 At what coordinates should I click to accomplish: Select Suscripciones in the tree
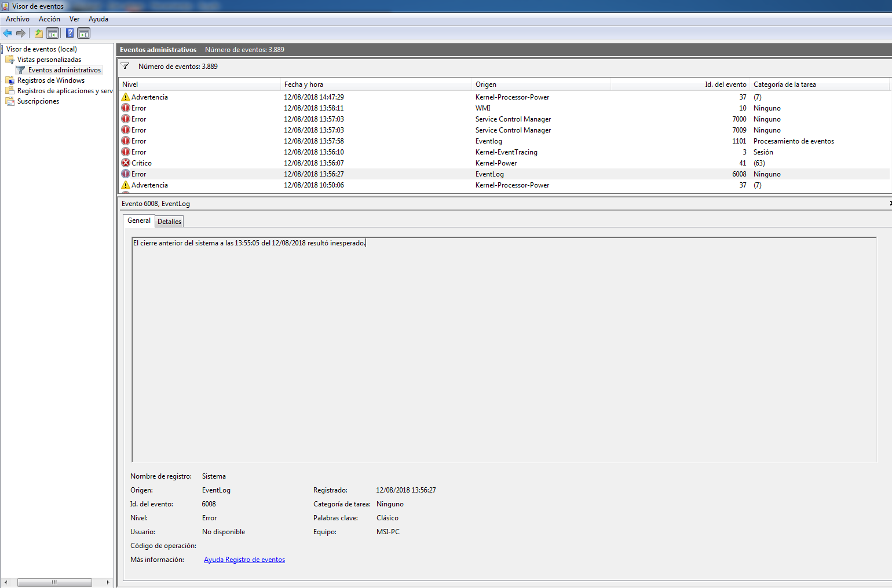(x=38, y=101)
